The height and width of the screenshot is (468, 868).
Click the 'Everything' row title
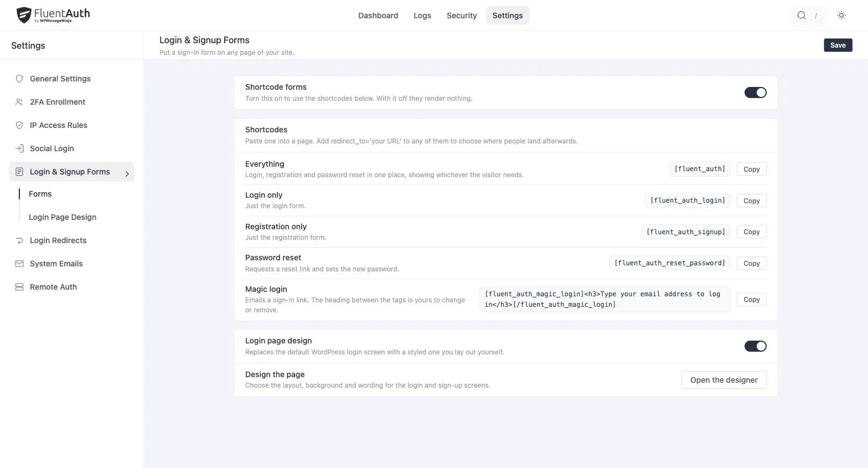point(265,164)
